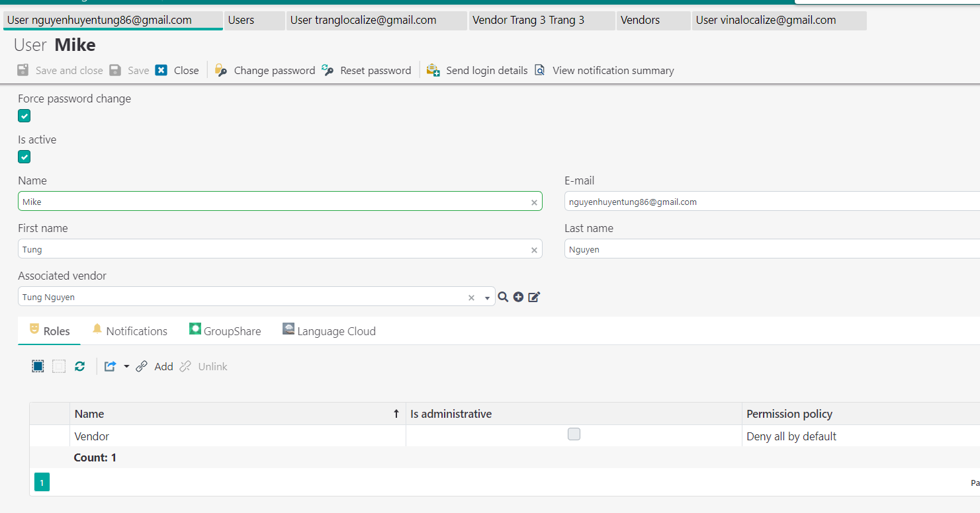Click the export icon in roles toolbar
The height and width of the screenshot is (513, 980).
pyautogui.click(x=111, y=366)
